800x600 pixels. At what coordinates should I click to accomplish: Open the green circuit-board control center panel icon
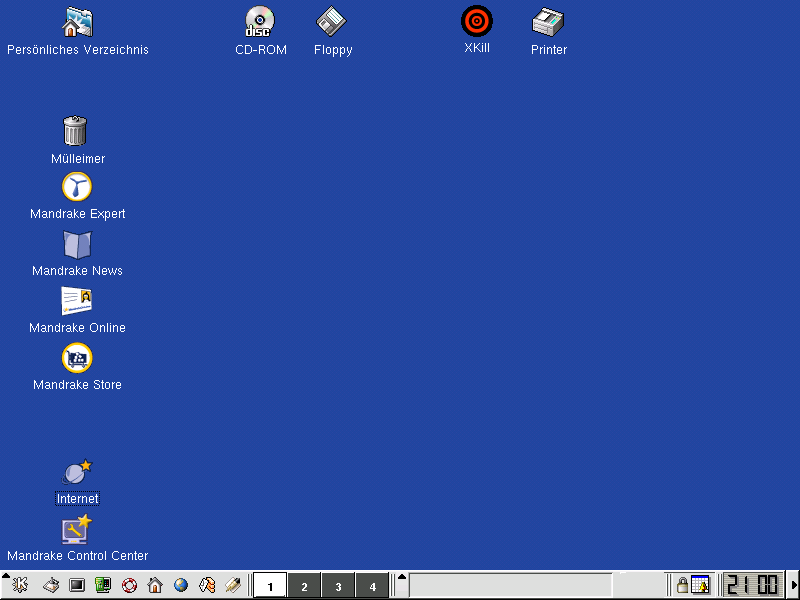tap(103, 585)
